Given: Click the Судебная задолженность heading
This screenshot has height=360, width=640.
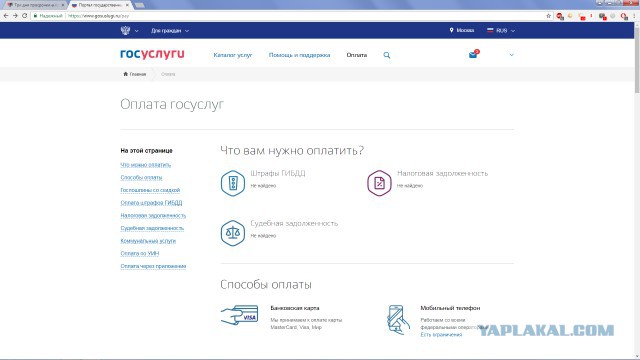Looking at the screenshot, I should [x=294, y=224].
